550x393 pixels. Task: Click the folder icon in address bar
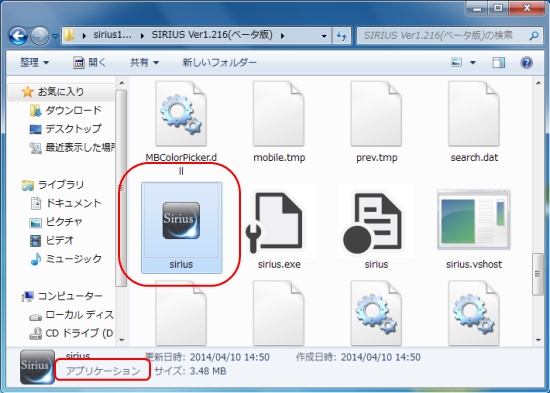pyautogui.click(x=70, y=35)
